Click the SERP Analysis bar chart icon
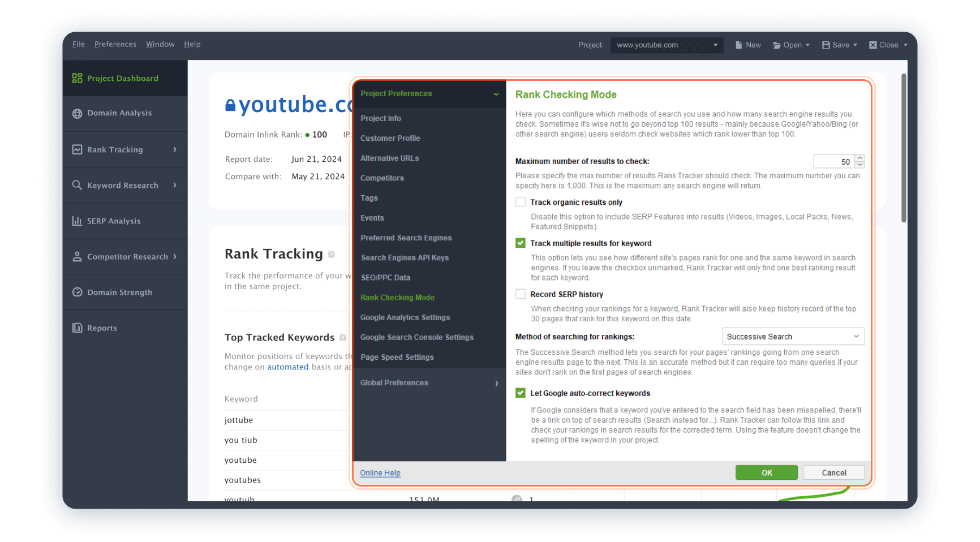The image size is (980, 542). pyautogui.click(x=77, y=221)
